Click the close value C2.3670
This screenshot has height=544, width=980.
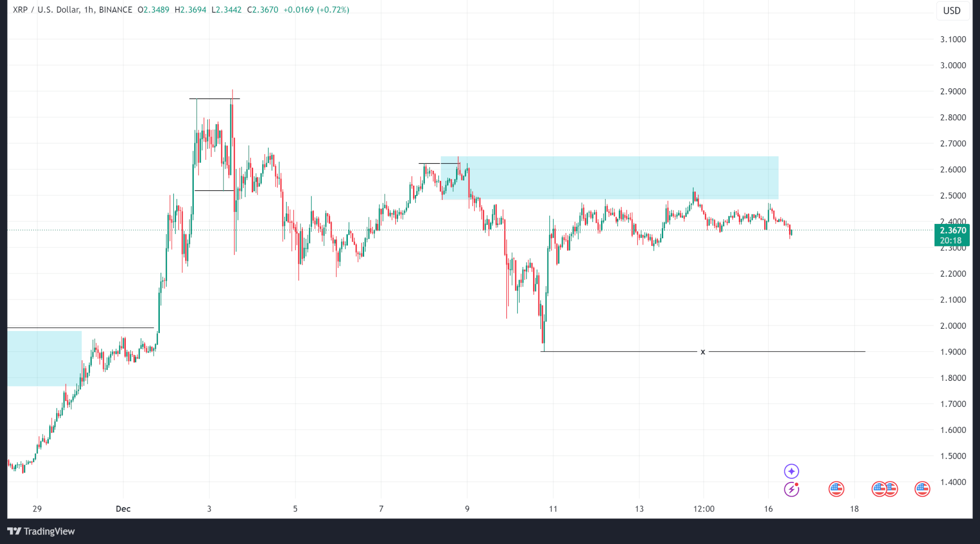coord(263,10)
